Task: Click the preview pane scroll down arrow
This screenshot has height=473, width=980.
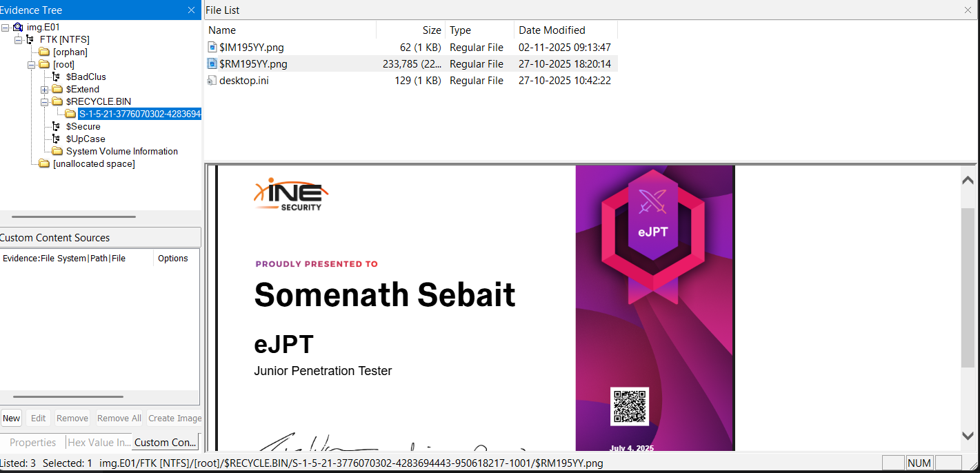Action: (968, 436)
